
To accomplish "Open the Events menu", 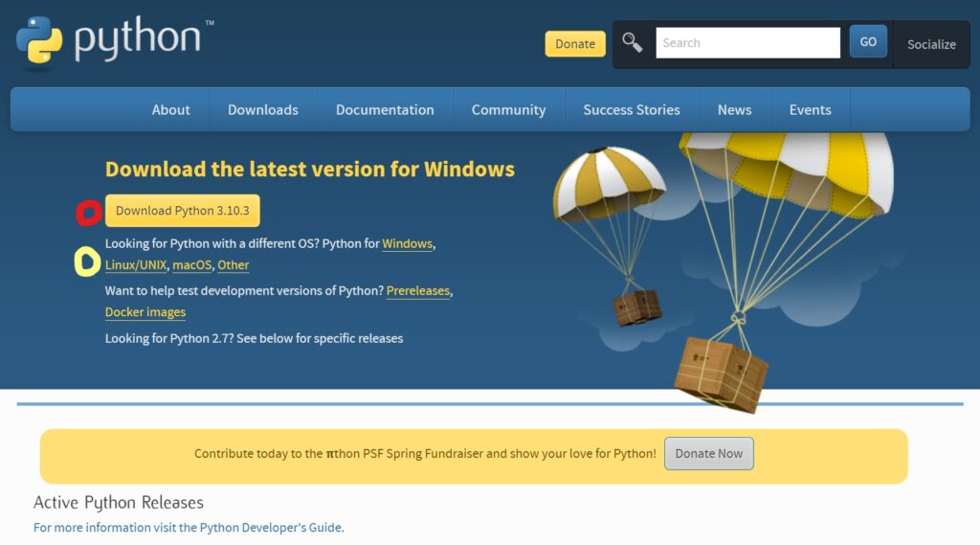I will [810, 109].
